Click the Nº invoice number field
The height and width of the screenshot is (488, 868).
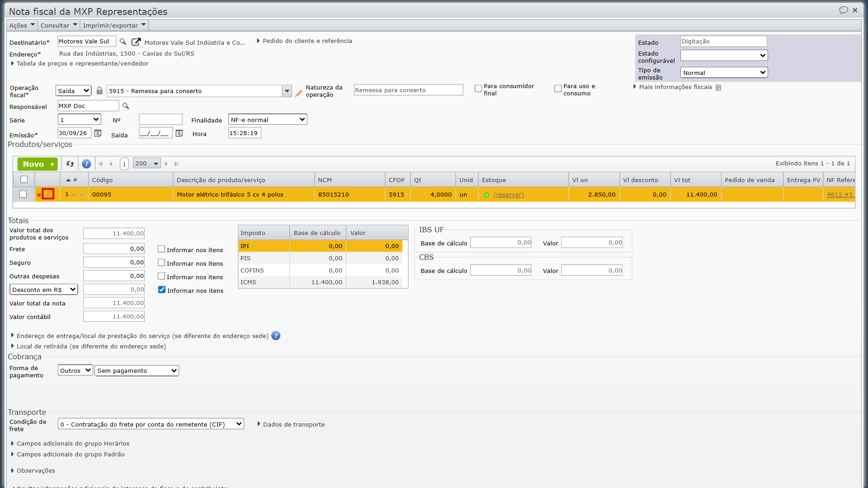(x=160, y=119)
